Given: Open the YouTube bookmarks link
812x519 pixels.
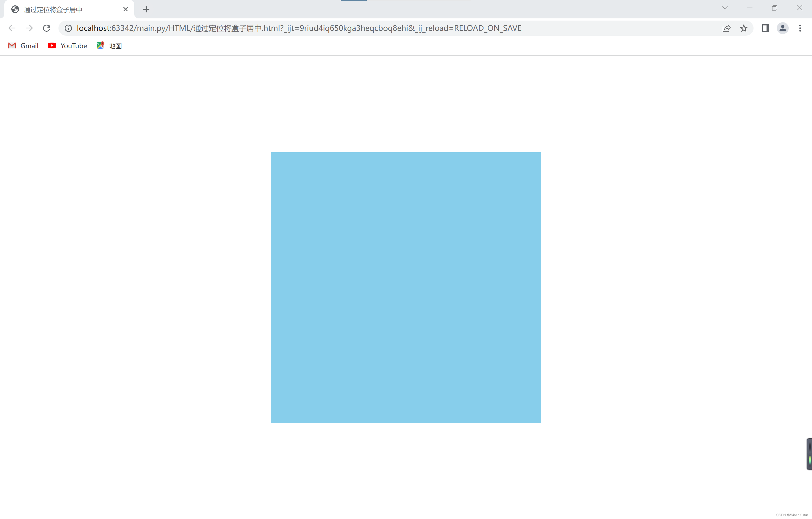Looking at the screenshot, I should coord(67,45).
